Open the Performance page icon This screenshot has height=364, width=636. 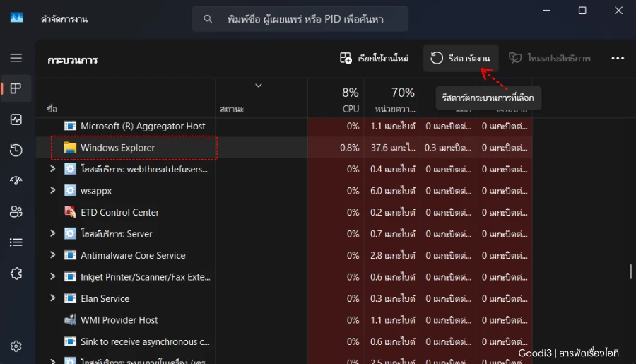pos(16,119)
